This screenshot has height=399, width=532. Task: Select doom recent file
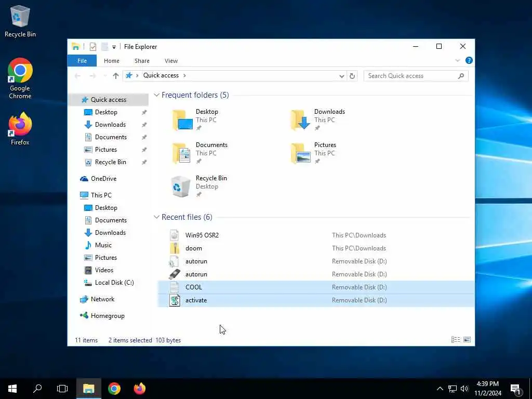click(x=316, y=248)
